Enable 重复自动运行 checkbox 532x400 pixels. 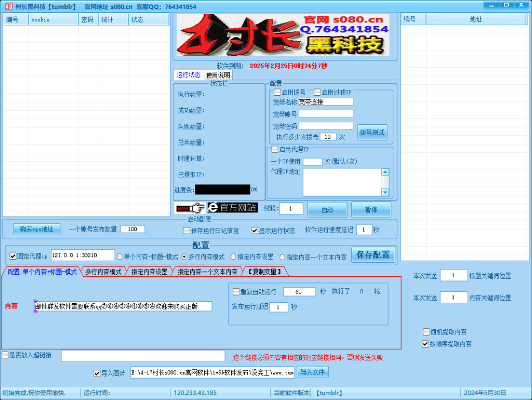click(236, 292)
